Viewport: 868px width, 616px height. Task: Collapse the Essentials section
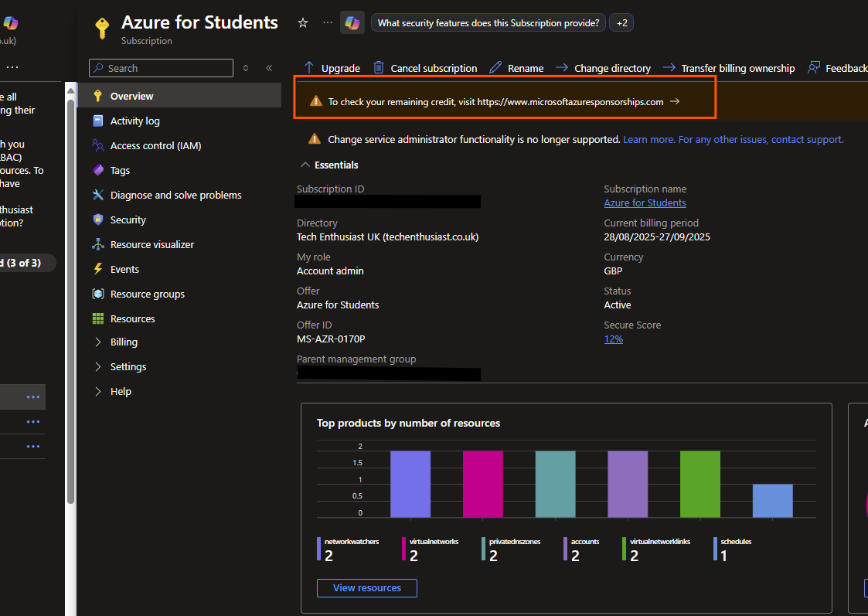(305, 165)
